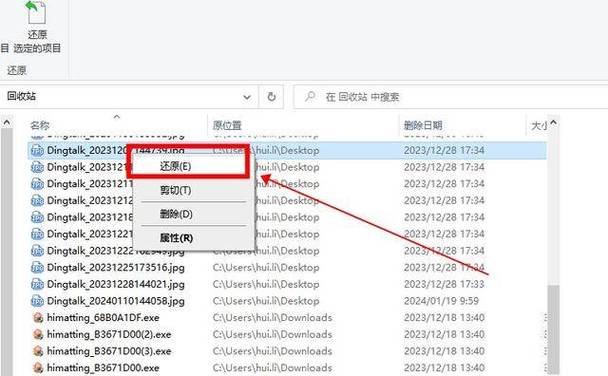Select file name himatting_B3671D00(2).exe
Image resolution: width=608 pixels, height=376 pixels.
tap(109, 334)
